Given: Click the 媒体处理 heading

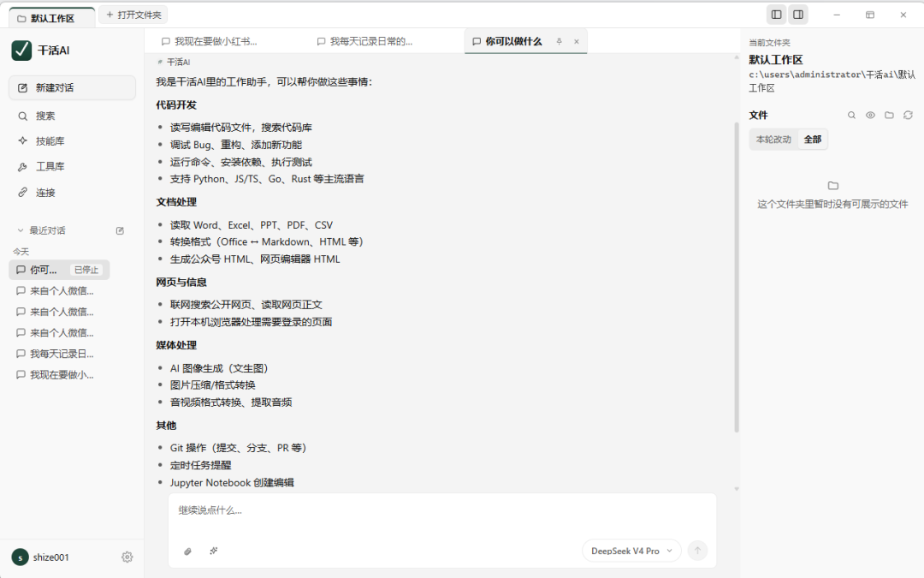Looking at the screenshot, I should pos(176,346).
